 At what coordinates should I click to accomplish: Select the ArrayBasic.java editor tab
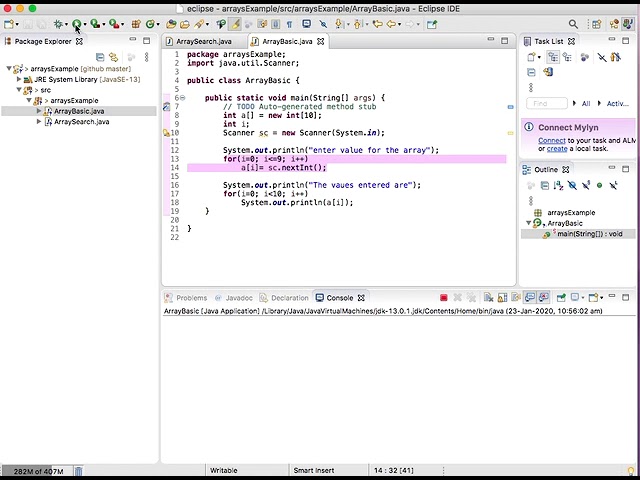(x=287, y=41)
